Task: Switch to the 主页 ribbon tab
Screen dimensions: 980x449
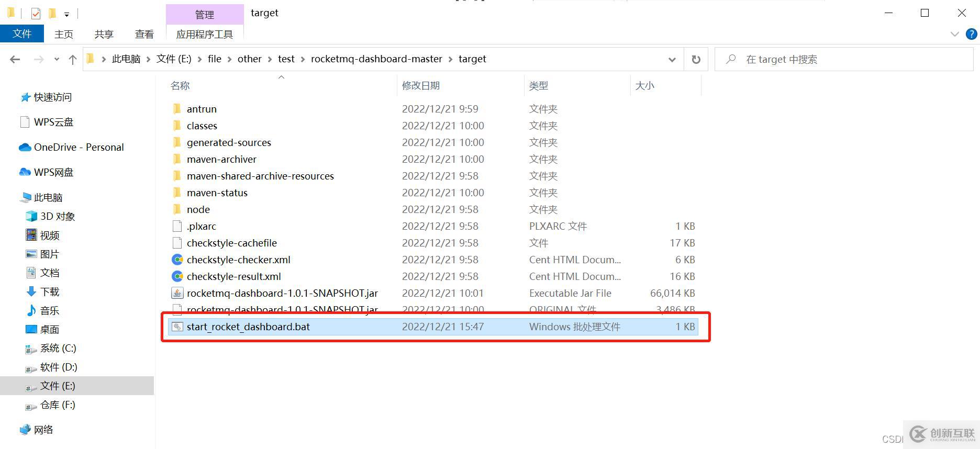Action: coord(64,34)
